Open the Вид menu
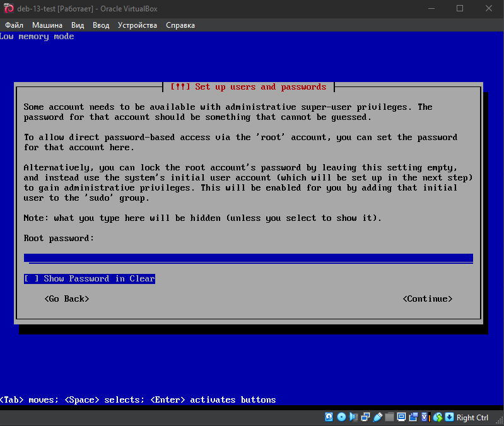Viewport: 504px width, 426px height. [x=78, y=25]
